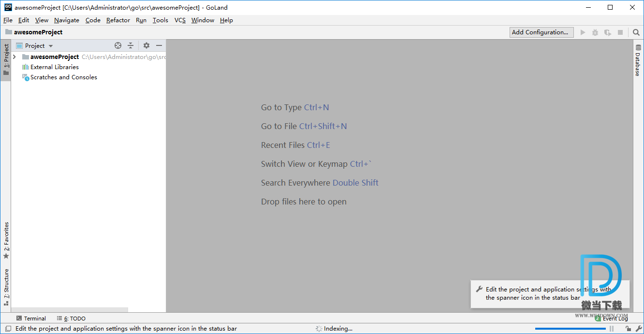This screenshot has height=334, width=644.
Task: Click the Drop files here to open text
Action: point(304,202)
